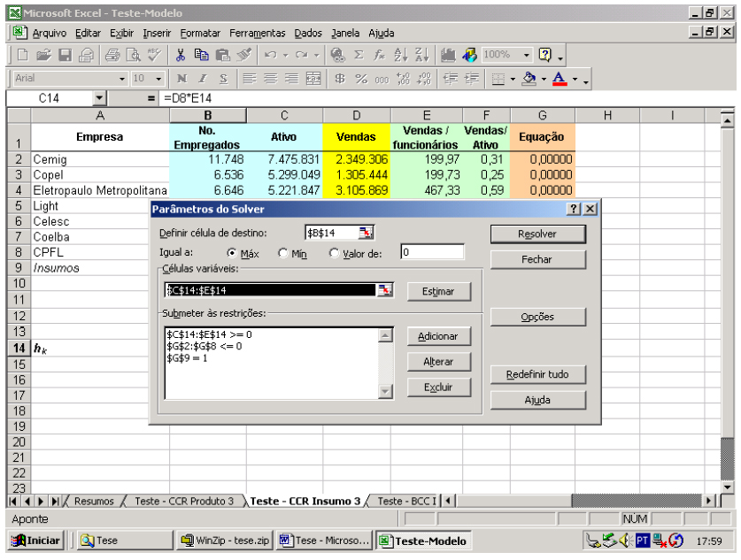
Task: Expand the Name Box dropdown arrow
Action: [x=98, y=98]
